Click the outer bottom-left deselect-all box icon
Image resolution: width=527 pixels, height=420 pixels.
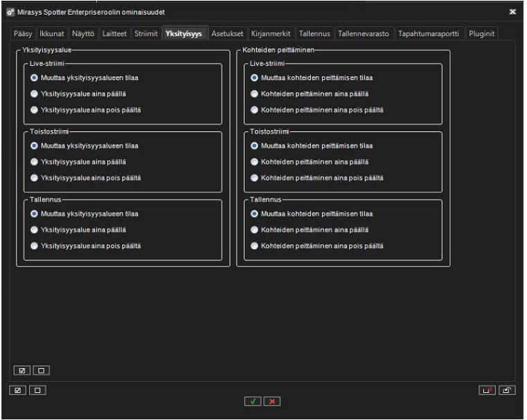point(37,391)
